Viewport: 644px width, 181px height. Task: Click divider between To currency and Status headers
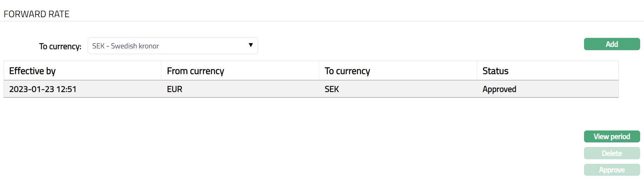(477, 71)
